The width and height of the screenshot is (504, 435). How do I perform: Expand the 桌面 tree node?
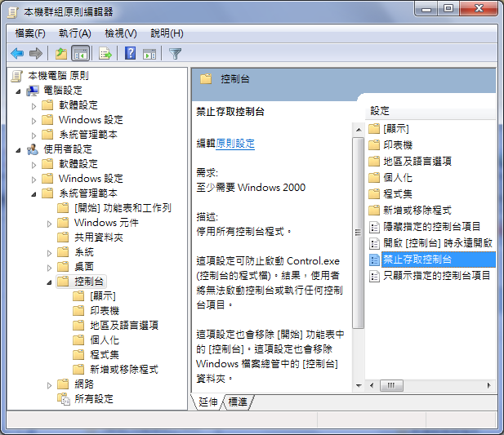pyautogui.click(x=49, y=268)
